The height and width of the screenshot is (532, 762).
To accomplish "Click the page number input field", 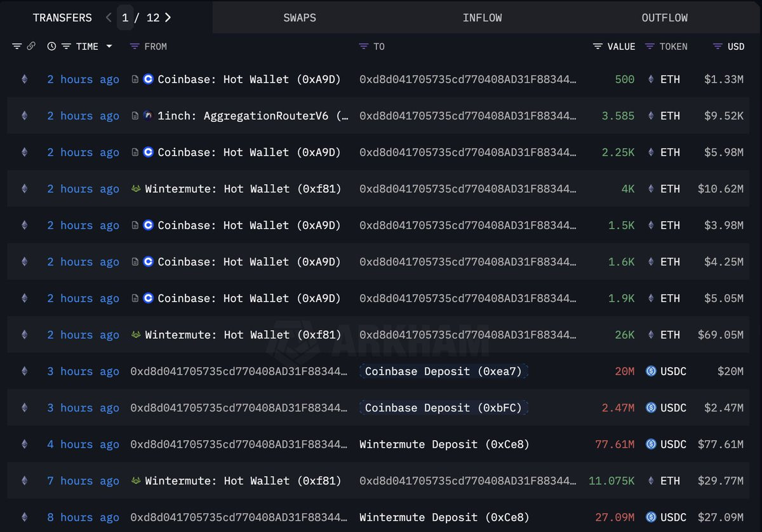I will pyautogui.click(x=126, y=18).
